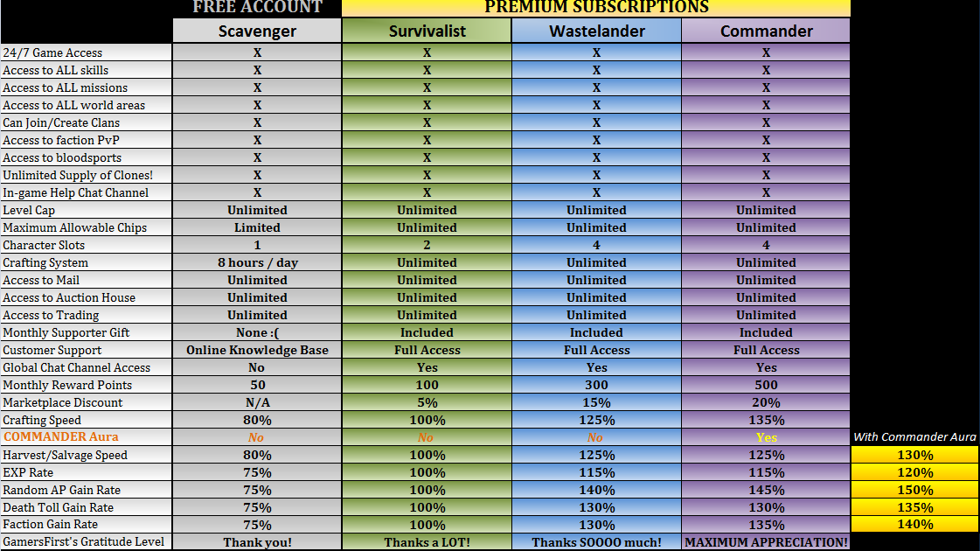Click the With Commander Aura label
980x551 pixels.
pos(914,437)
